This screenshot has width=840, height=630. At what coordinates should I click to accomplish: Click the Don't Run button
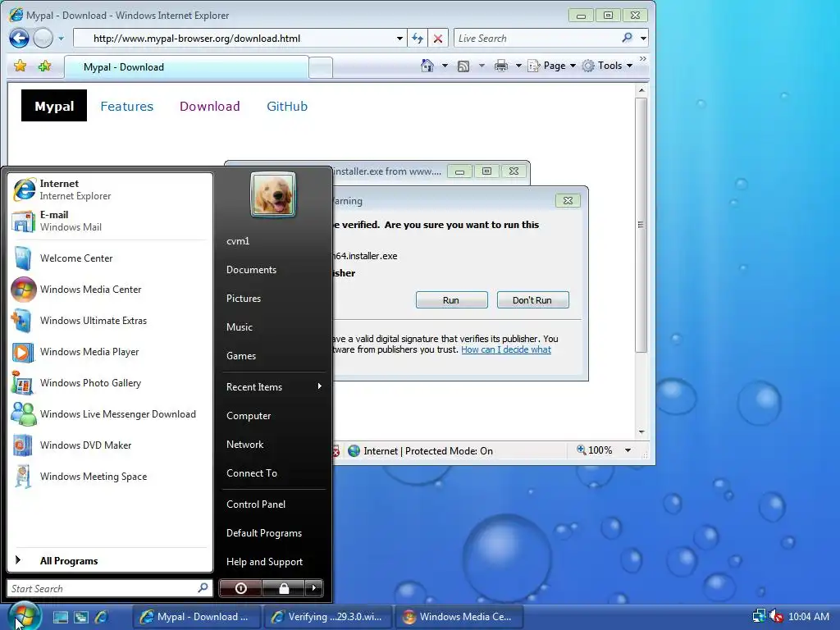tap(532, 300)
